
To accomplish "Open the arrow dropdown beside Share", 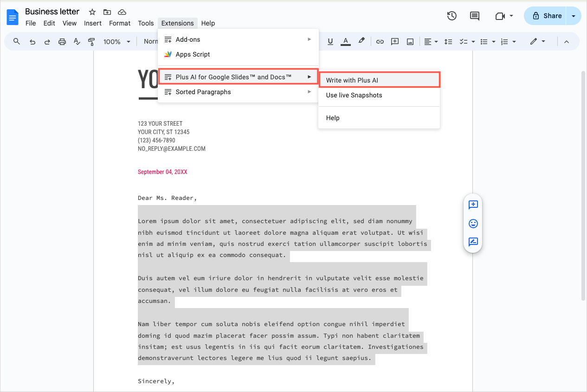I will [574, 16].
